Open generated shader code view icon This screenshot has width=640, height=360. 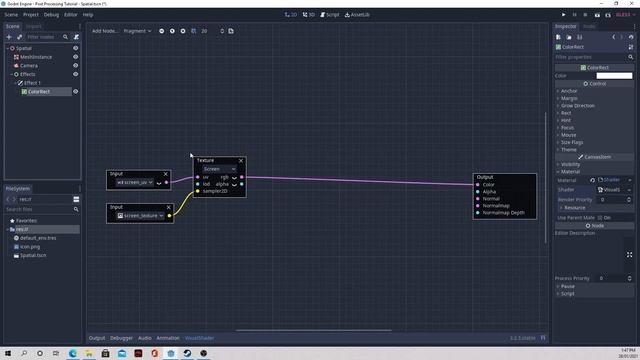[231, 31]
